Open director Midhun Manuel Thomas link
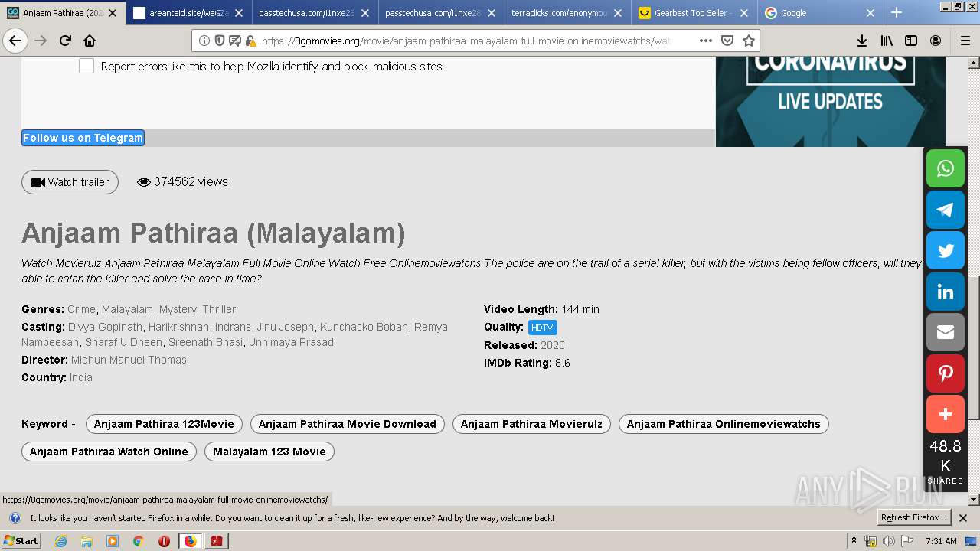 pyautogui.click(x=129, y=360)
